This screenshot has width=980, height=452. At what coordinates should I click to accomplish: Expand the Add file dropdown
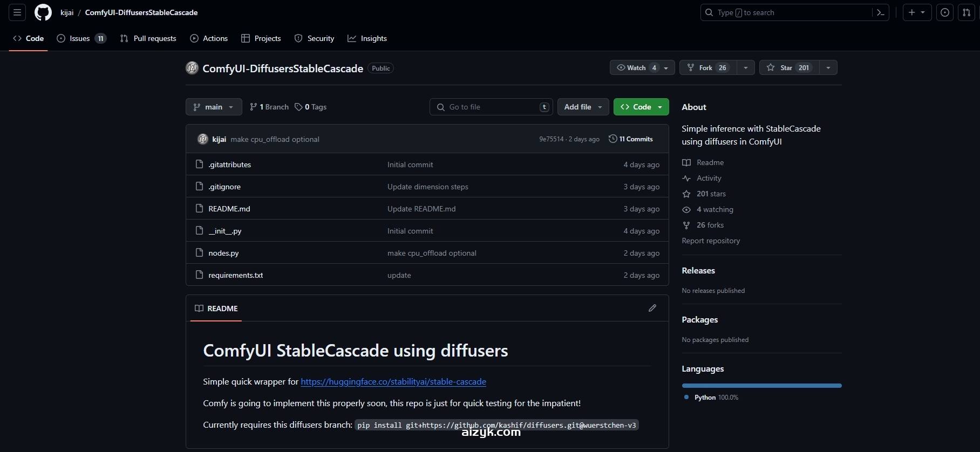[583, 107]
